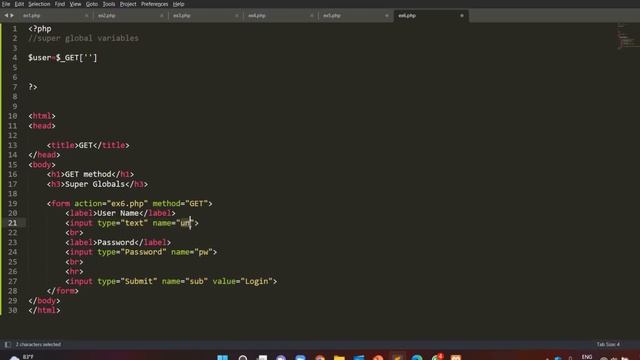Image resolution: width=640 pixels, height=360 pixels.
Task: Click the "<head>" opening tag on line 11
Action: click(42, 126)
